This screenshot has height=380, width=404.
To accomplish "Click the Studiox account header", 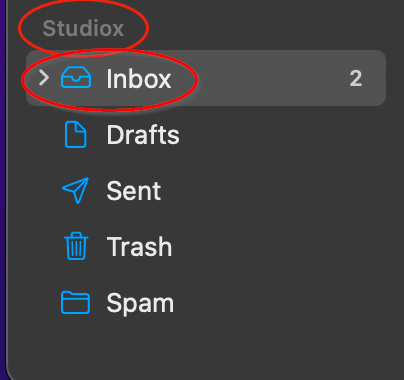I will pyautogui.click(x=83, y=28).
